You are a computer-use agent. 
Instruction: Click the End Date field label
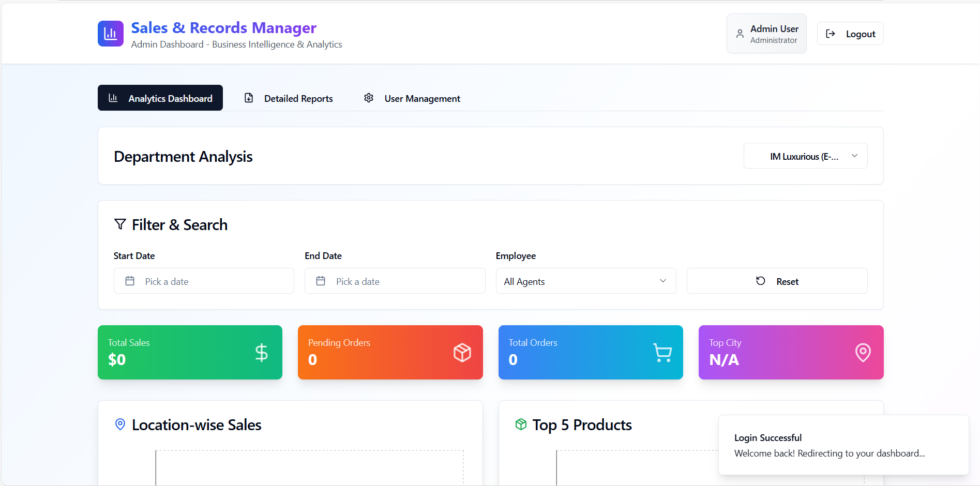pyautogui.click(x=323, y=255)
